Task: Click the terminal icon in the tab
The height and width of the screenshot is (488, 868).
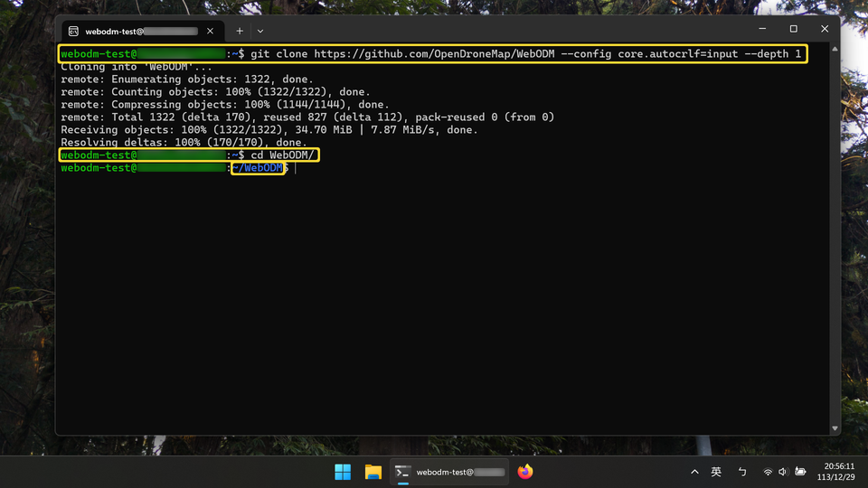Action: [x=73, y=31]
